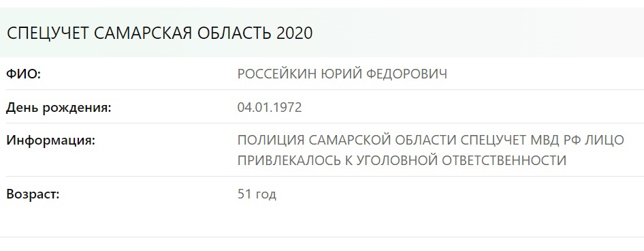Click the День рождения label
The image size is (644, 251).
click(x=59, y=108)
